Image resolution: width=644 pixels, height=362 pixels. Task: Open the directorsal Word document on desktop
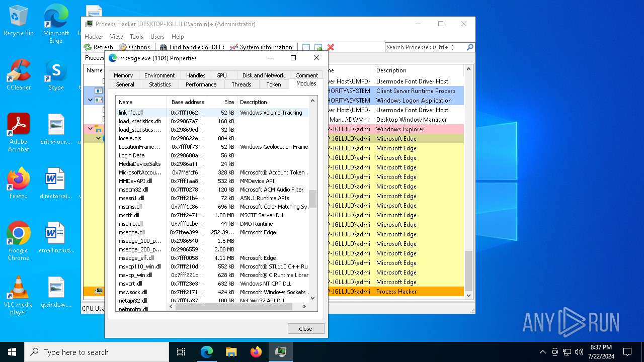56,184
